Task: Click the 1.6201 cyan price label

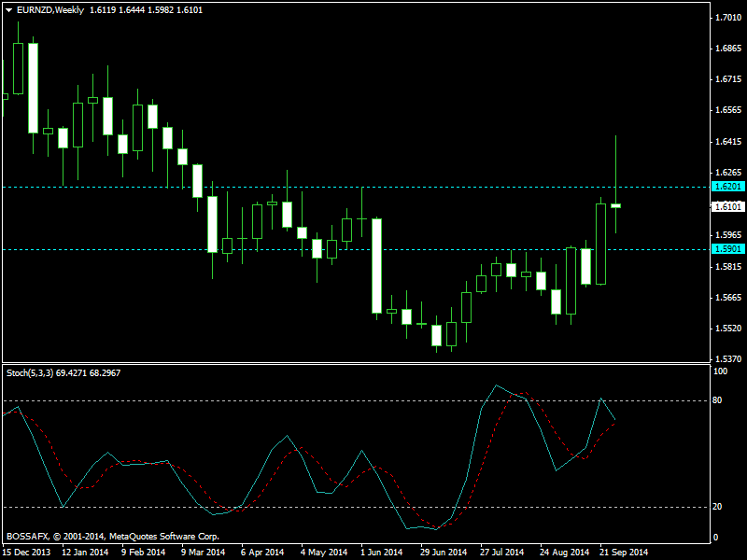Action: click(x=727, y=186)
